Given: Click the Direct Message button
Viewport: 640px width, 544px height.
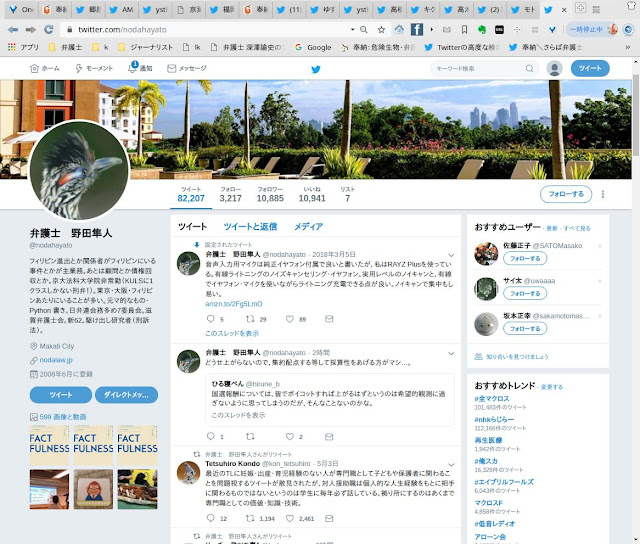Looking at the screenshot, I should [126, 395].
